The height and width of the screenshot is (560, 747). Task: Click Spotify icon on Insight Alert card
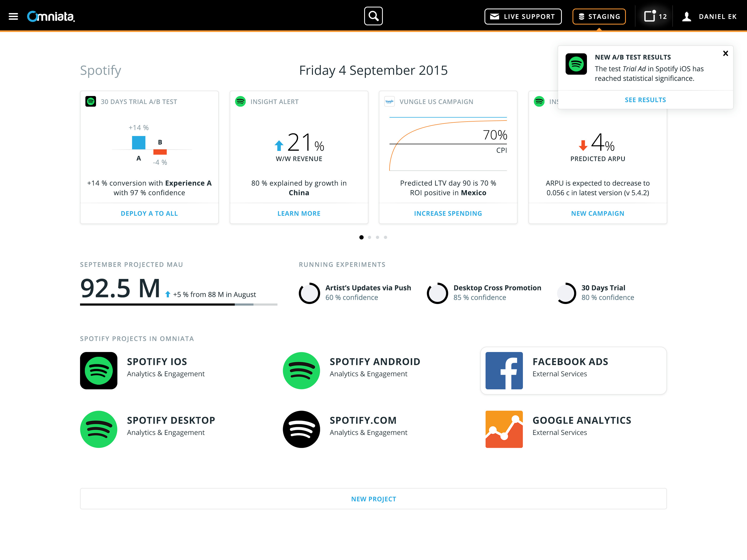point(240,101)
